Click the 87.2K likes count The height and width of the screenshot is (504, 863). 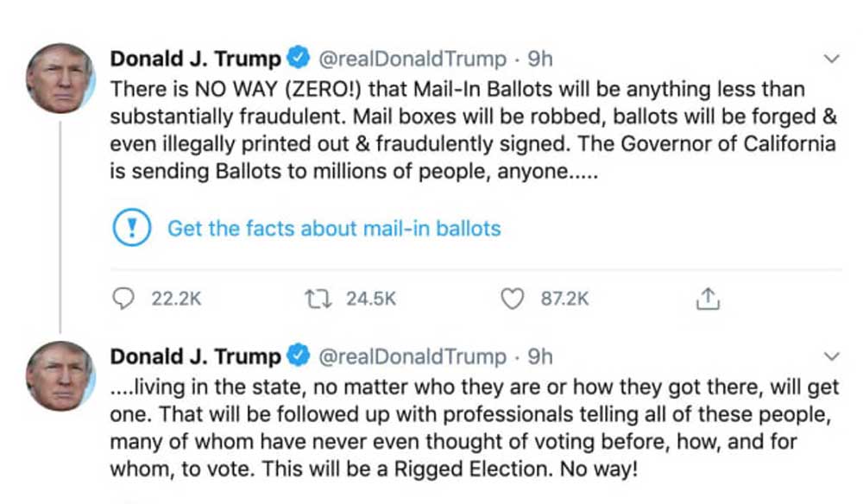565,299
